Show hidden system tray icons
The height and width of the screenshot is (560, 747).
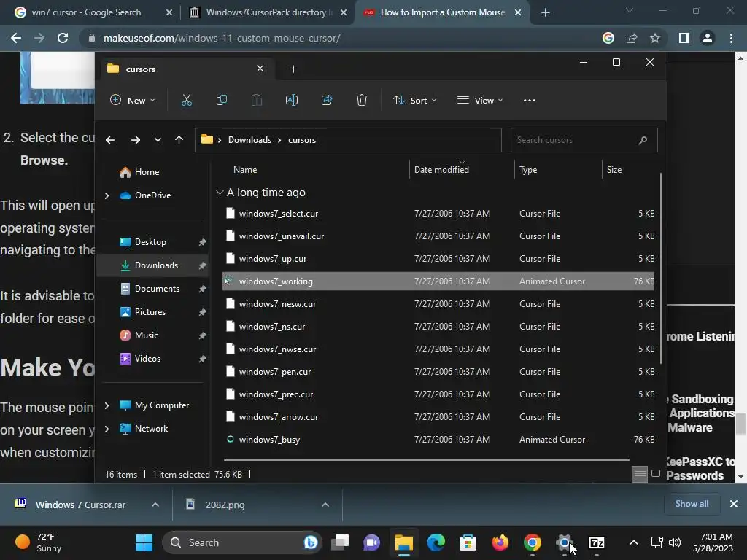pyautogui.click(x=634, y=542)
